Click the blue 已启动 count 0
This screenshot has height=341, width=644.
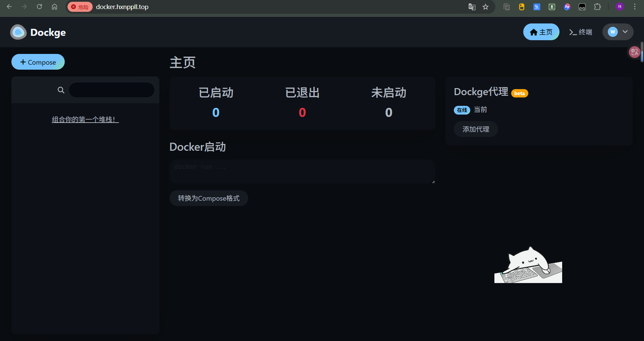tap(216, 113)
